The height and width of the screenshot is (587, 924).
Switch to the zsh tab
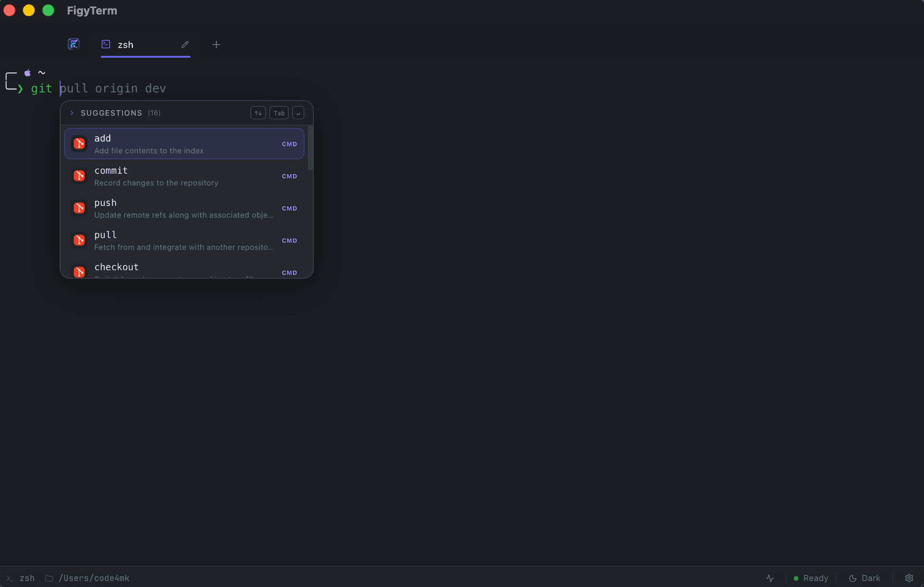point(145,45)
